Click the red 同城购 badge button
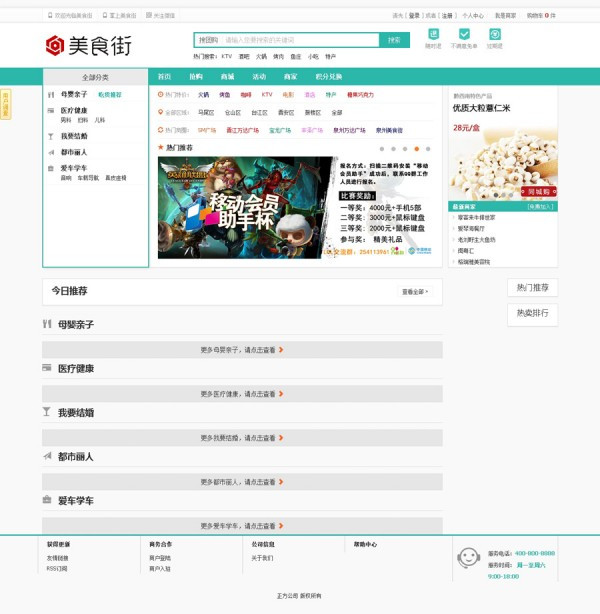The width and height of the screenshot is (600, 614). pos(539,191)
